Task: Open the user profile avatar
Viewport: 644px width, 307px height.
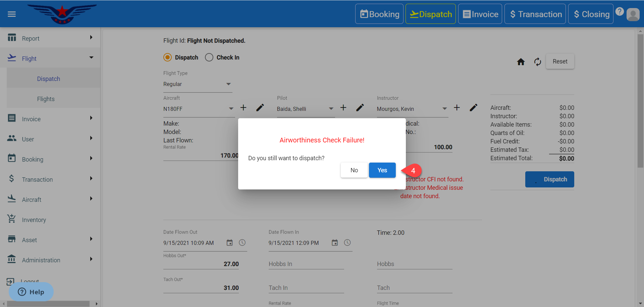Action: coord(633,14)
